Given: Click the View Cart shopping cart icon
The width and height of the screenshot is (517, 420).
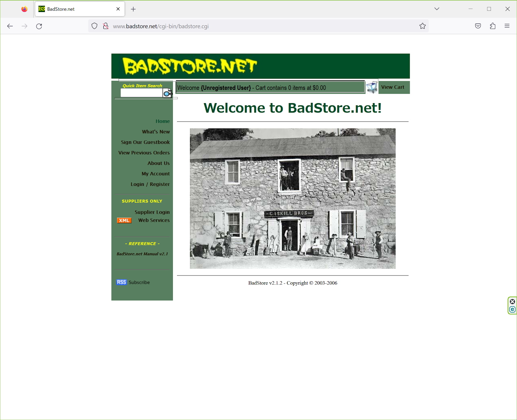Looking at the screenshot, I should (x=372, y=87).
